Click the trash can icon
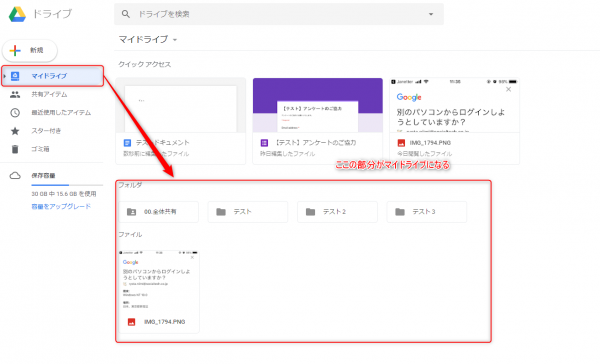Screen dimensions: 600x364 (15, 149)
